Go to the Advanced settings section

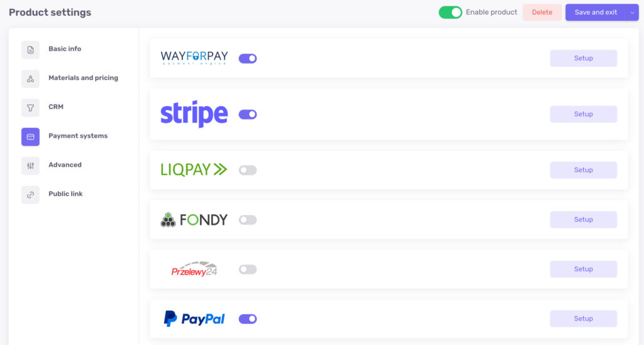(x=65, y=165)
